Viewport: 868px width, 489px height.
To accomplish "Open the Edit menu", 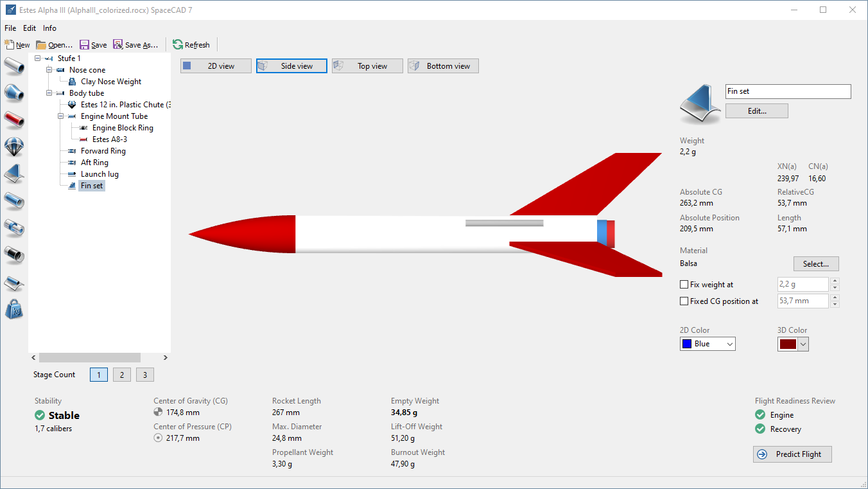I will coord(30,28).
